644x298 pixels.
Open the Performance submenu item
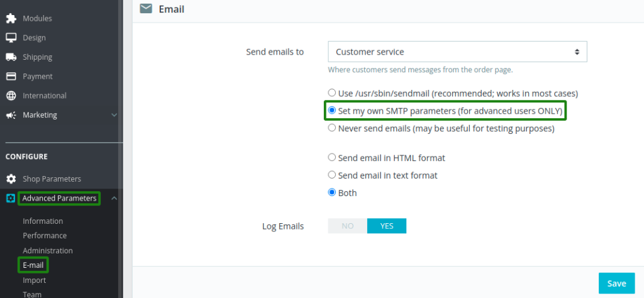point(45,236)
